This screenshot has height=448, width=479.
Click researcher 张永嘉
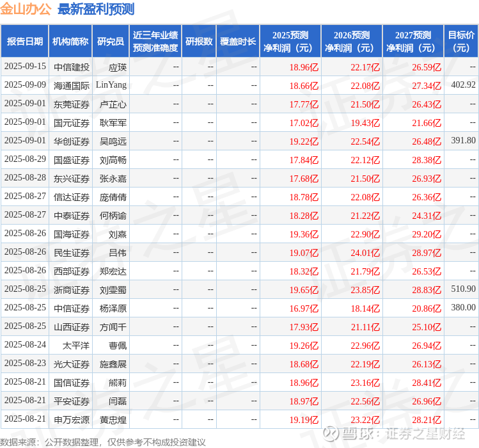click(x=113, y=179)
